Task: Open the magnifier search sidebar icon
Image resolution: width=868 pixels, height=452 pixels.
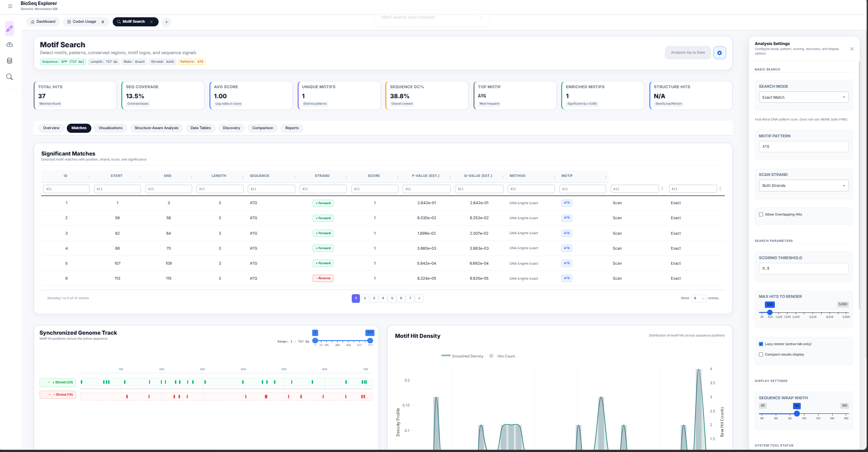Action: 10,77
